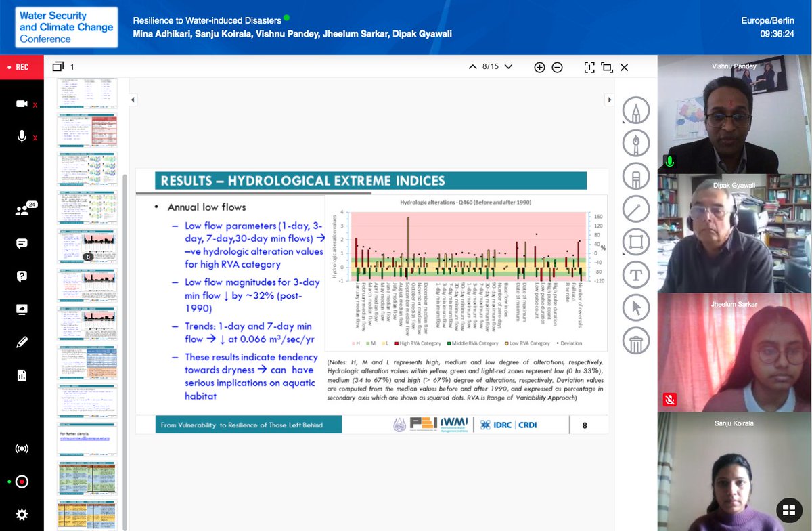The width and height of the screenshot is (812, 531).
Task: Select the highlighter marker tool
Action: pyautogui.click(x=636, y=176)
